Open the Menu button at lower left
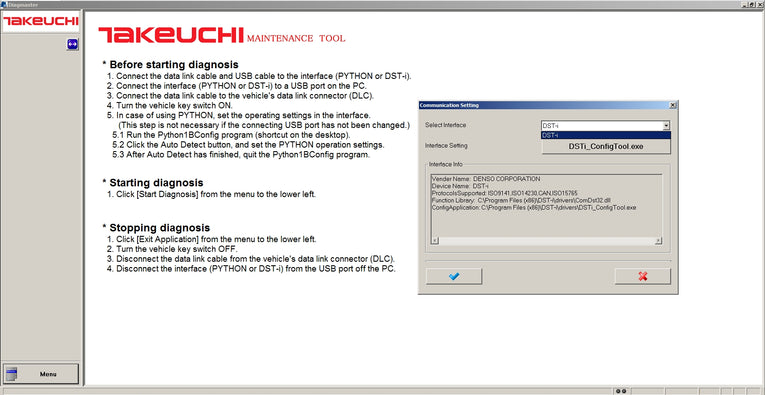 pyautogui.click(x=40, y=374)
